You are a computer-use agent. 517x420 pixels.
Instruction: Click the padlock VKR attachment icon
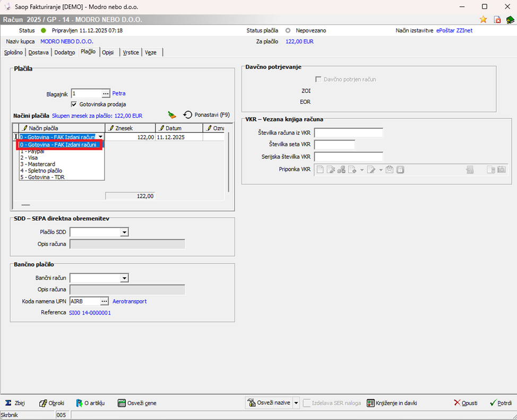[400, 169]
